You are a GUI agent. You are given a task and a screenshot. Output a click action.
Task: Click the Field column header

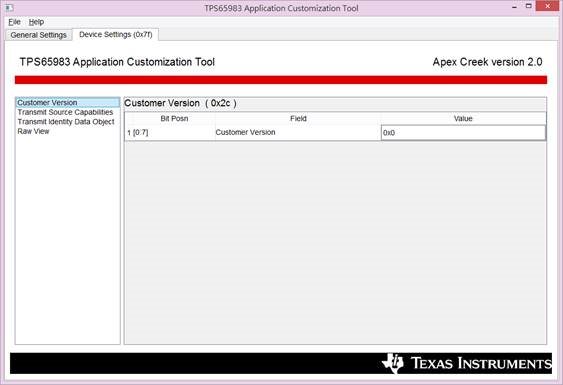298,119
